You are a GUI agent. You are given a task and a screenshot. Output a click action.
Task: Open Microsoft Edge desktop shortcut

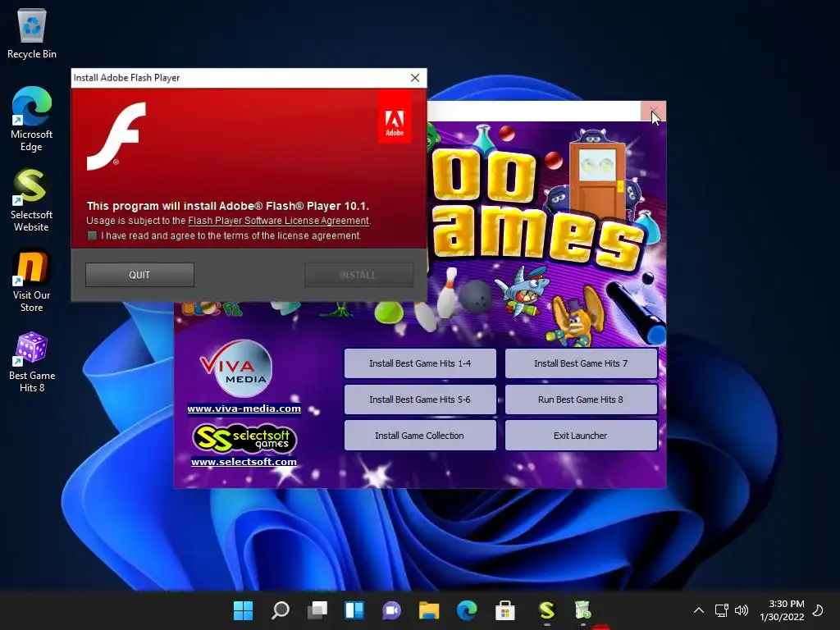pos(32,119)
